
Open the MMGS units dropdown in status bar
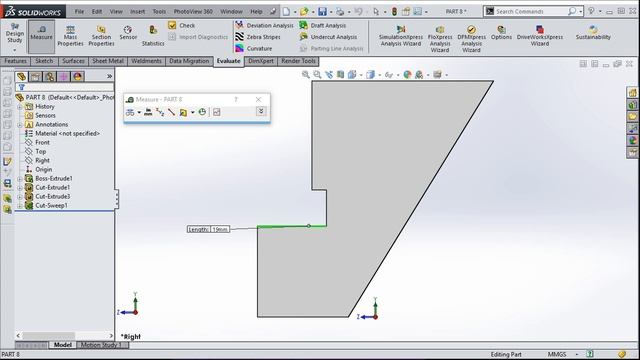[577, 354]
